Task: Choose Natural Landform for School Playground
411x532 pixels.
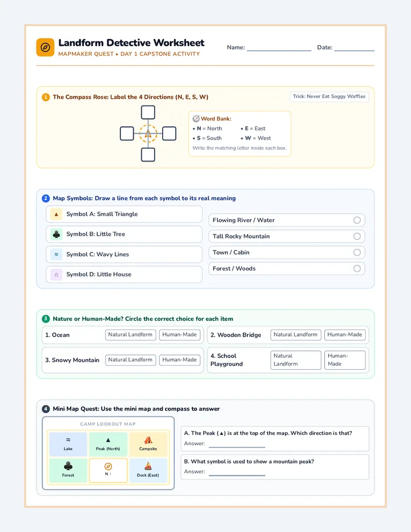Action: [x=296, y=360]
